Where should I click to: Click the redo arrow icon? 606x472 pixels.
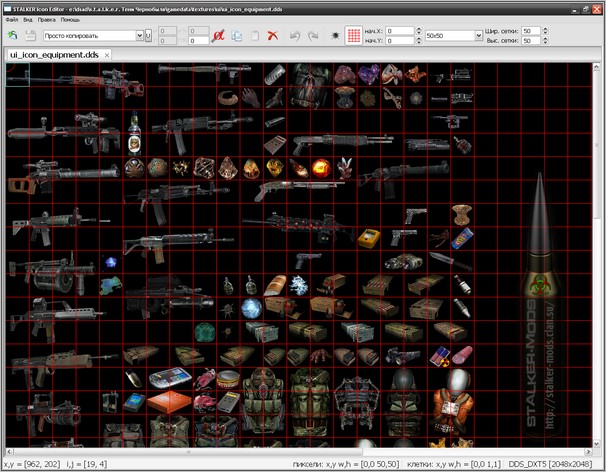coord(313,36)
